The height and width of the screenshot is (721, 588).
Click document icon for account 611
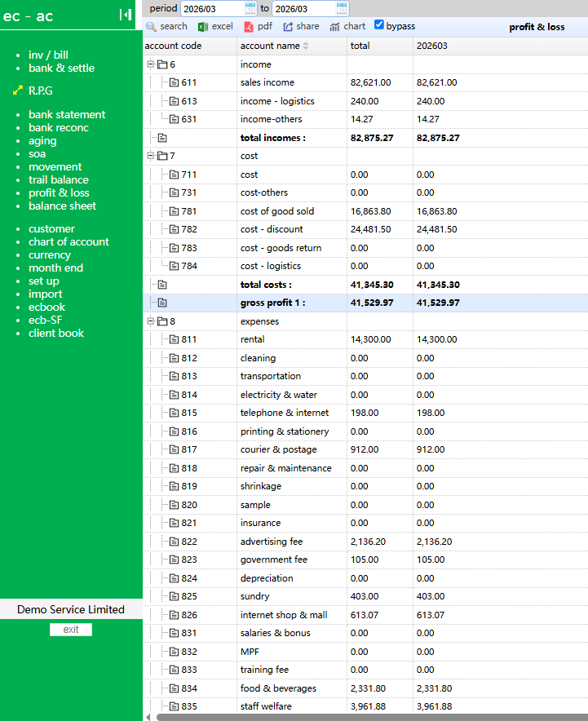[x=175, y=82]
